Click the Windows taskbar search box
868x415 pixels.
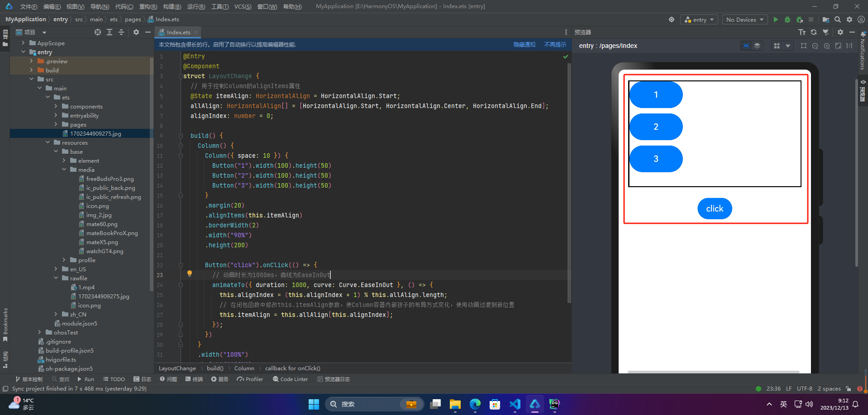pos(374,404)
